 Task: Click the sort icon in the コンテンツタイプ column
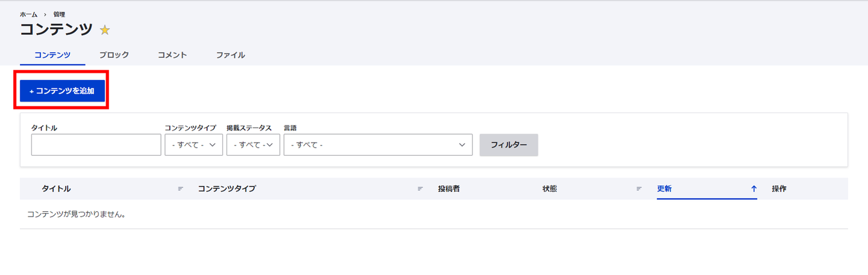tap(420, 189)
